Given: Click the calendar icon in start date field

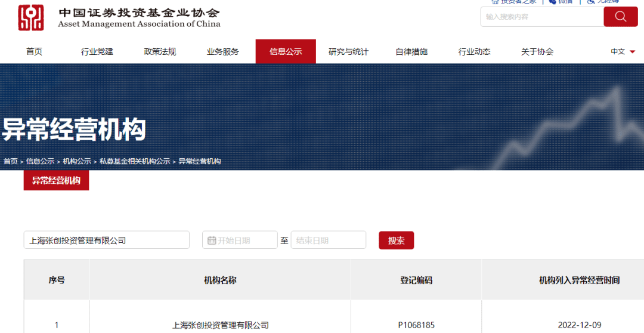Looking at the screenshot, I should click(x=211, y=240).
